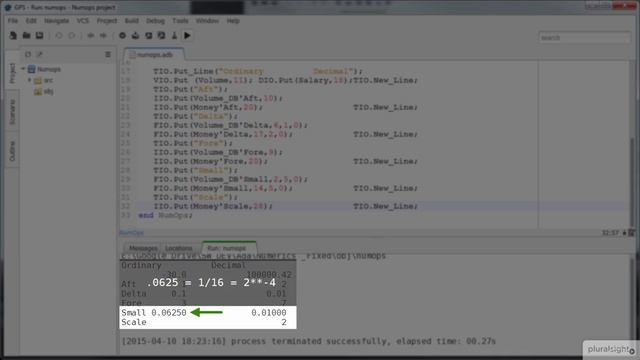This screenshot has width=640, height=360.
Task: Click the round icon left of build icons
Action: pyautogui.click(x=122, y=36)
